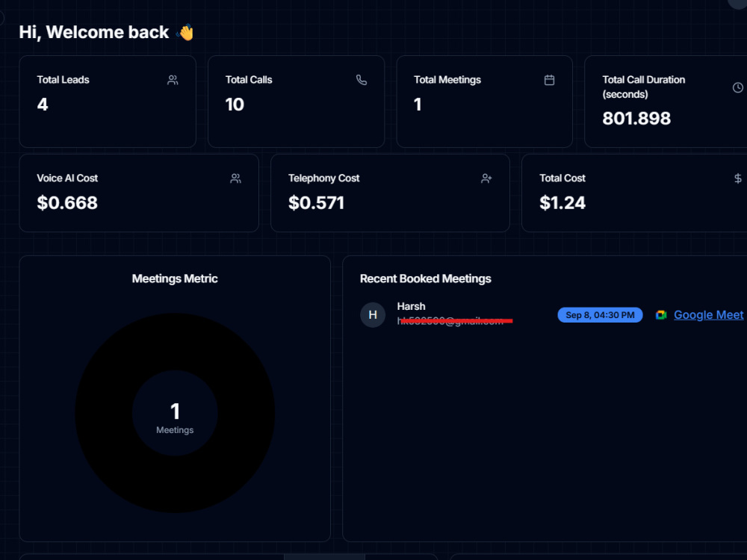Click the Total Meetings value 1

[x=418, y=105]
